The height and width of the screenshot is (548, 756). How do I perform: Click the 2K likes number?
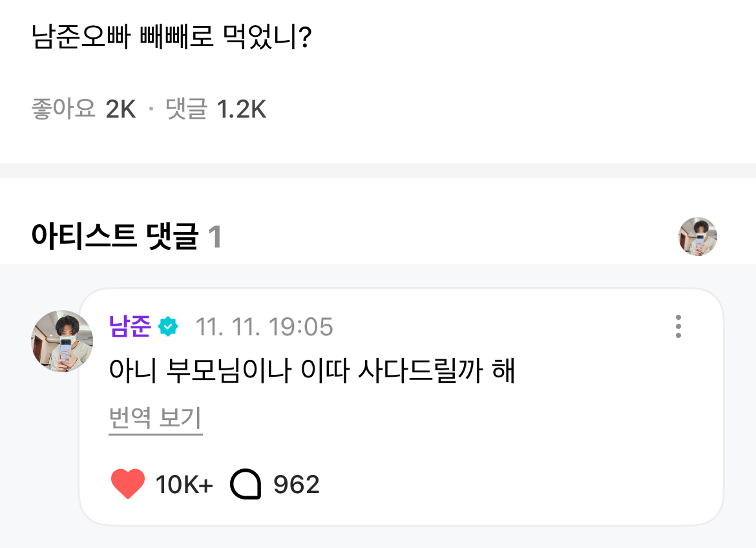coord(121,110)
